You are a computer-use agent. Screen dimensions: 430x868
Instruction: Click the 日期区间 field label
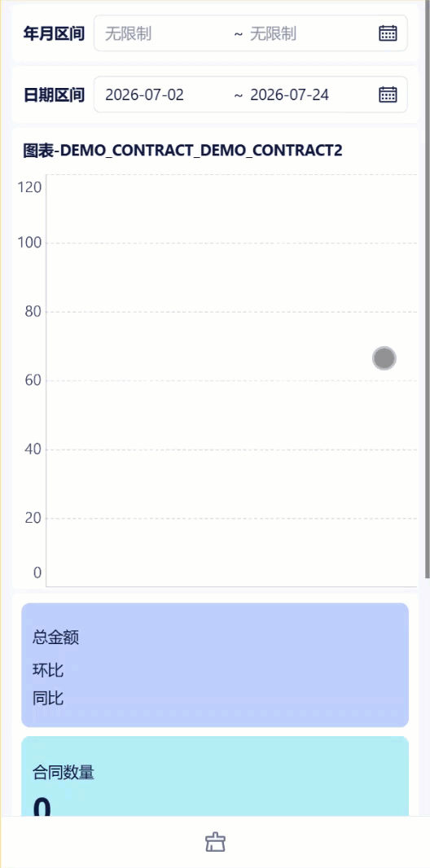(x=54, y=94)
